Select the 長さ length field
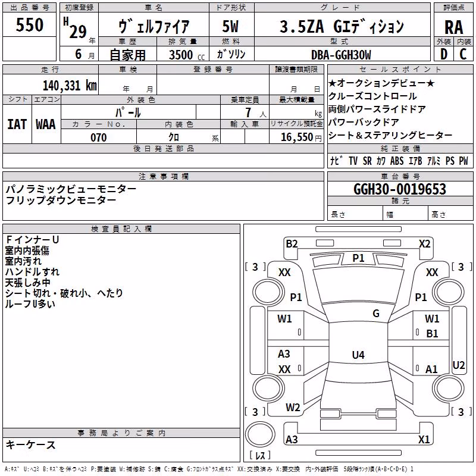 pyautogui.click(x=355, y=213)
